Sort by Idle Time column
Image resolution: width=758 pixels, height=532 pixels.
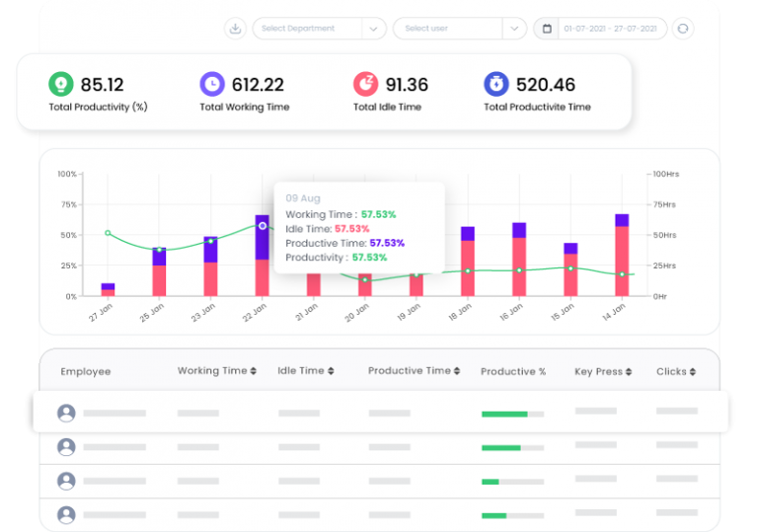coord(331,371)
